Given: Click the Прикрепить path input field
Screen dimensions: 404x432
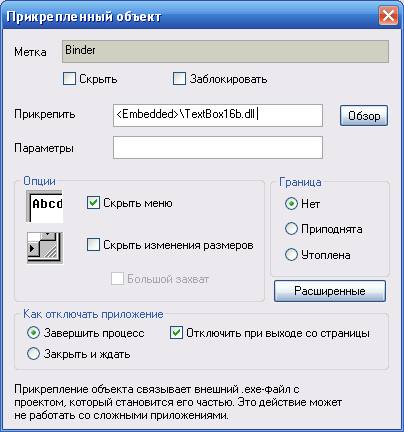Looking at the screenshot, I should coord(218,115).
